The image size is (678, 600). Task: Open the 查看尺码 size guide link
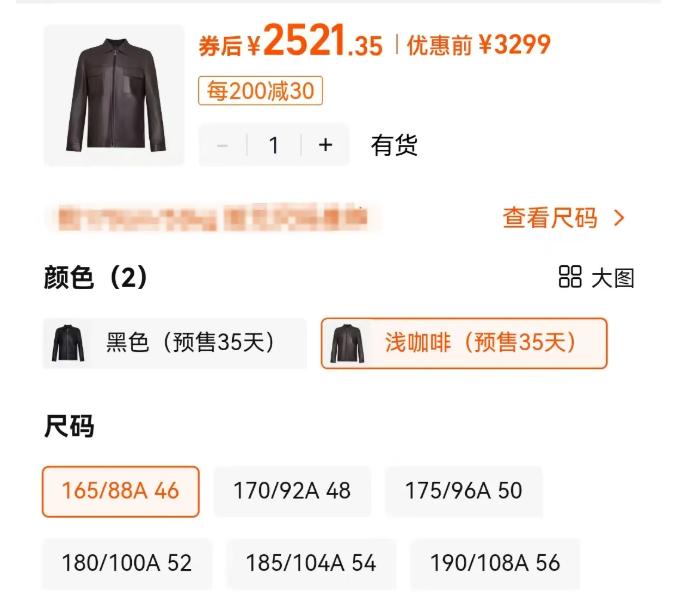563,218
